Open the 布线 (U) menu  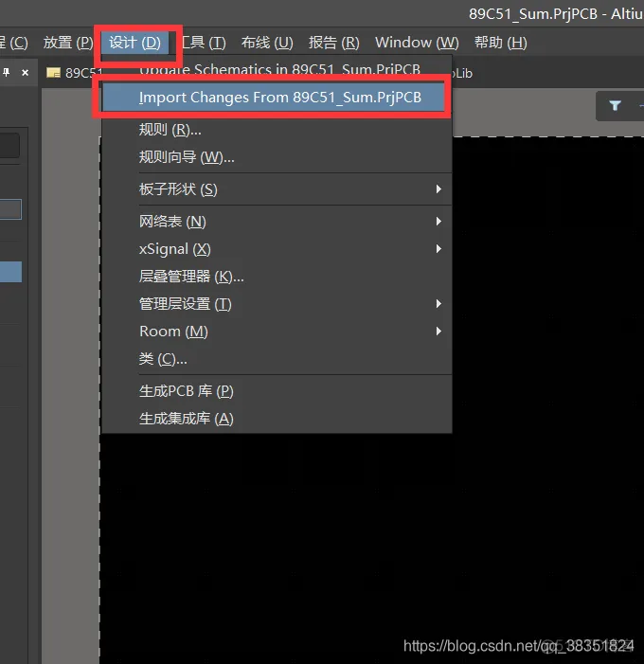pos(267,43)
